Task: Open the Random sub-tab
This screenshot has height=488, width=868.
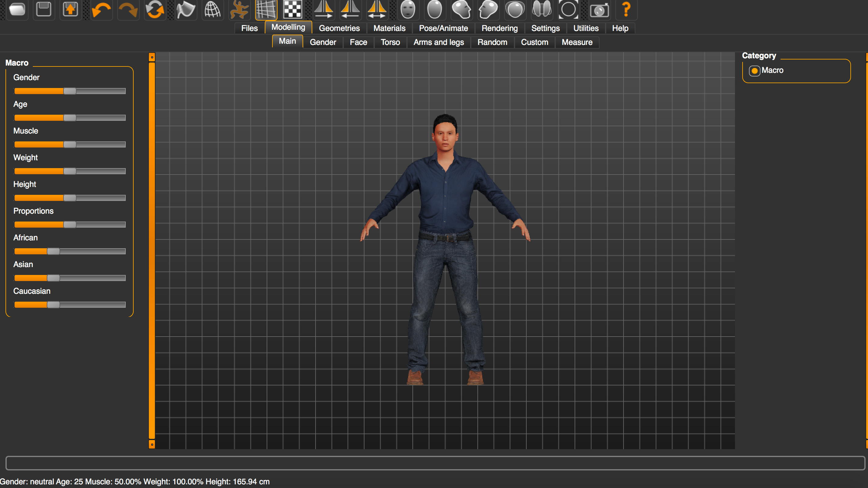Action: [492, 42]
